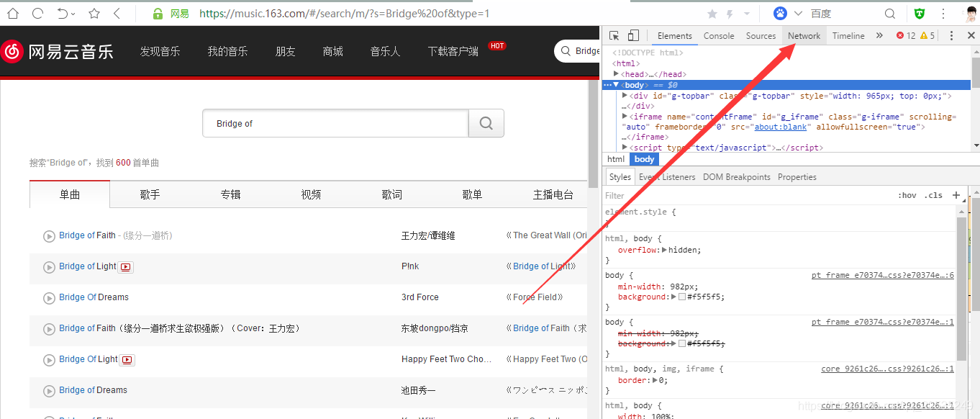This screenshot has width=980, height=419.
Task: Open the MV icon for Happy Feet's Bridge Of Light
Action: (127, 360)
